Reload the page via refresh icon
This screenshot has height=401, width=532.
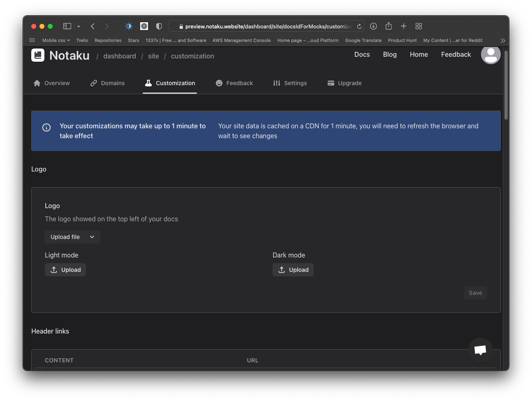(x=359, y=26)
